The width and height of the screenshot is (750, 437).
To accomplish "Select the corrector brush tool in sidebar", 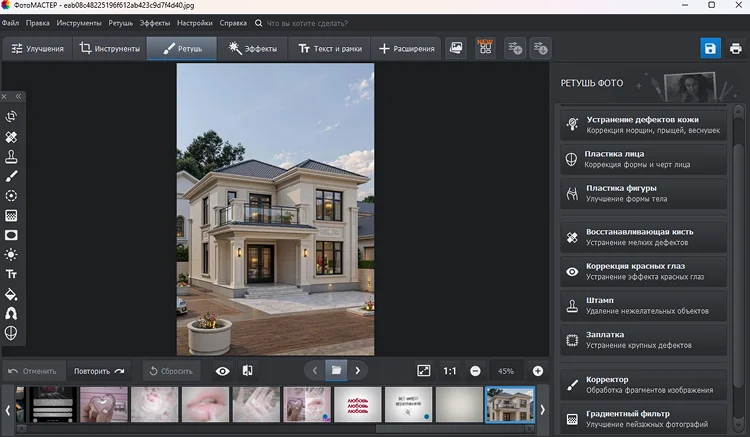I will click(11, 176).
